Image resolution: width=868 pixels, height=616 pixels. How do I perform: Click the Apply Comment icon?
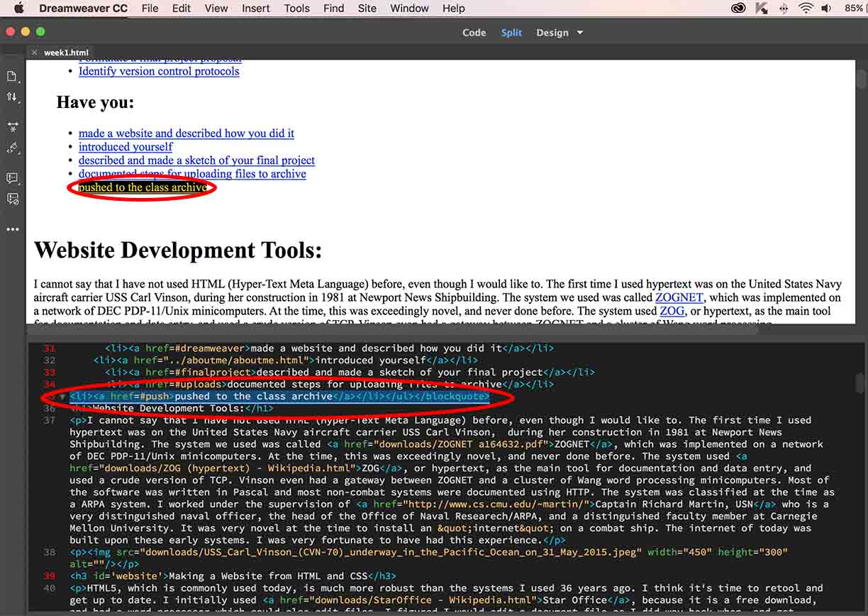point(12,178)
